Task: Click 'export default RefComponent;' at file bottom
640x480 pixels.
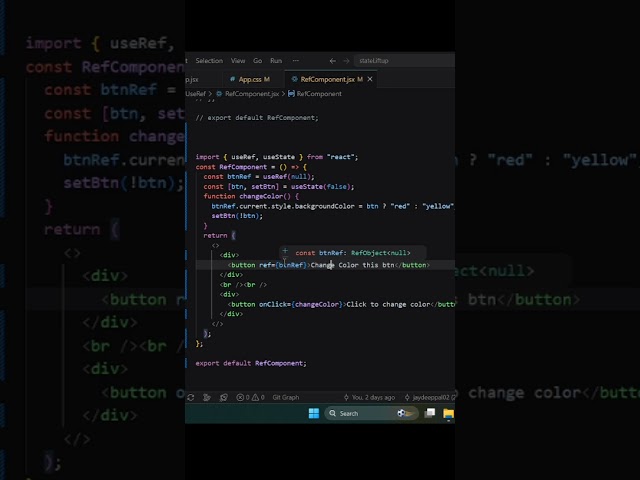Action: [x=251, y=363]
